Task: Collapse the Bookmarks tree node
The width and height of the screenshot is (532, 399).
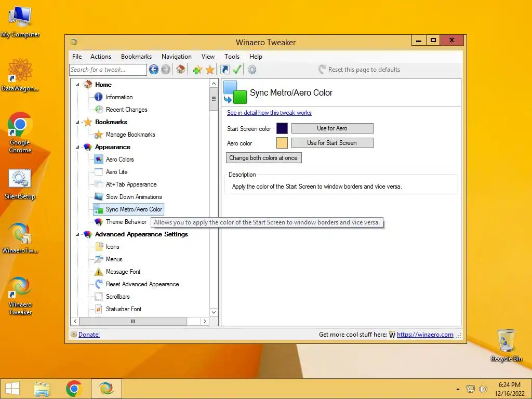Action: [x=77, y=122]
